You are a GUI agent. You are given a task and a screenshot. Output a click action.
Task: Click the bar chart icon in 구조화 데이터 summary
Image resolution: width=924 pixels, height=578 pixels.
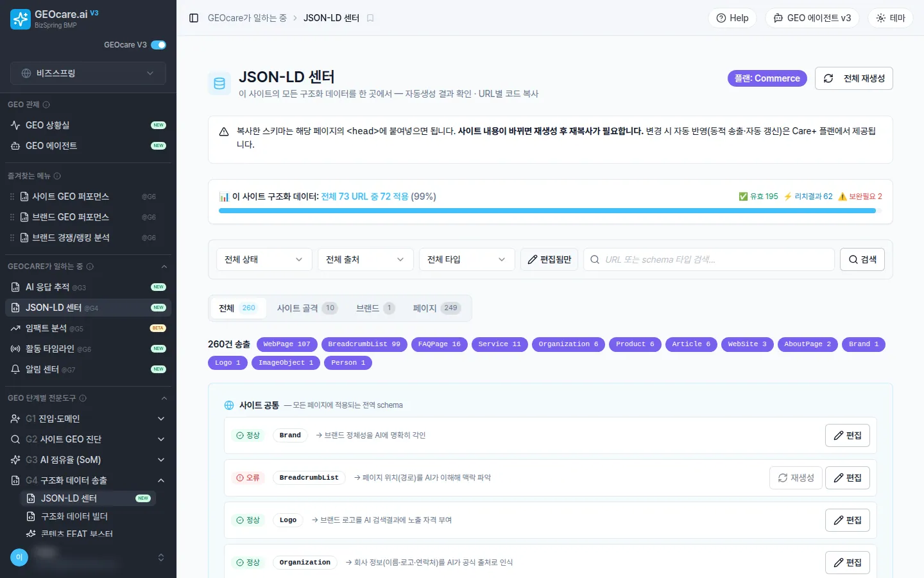point(224,197)
